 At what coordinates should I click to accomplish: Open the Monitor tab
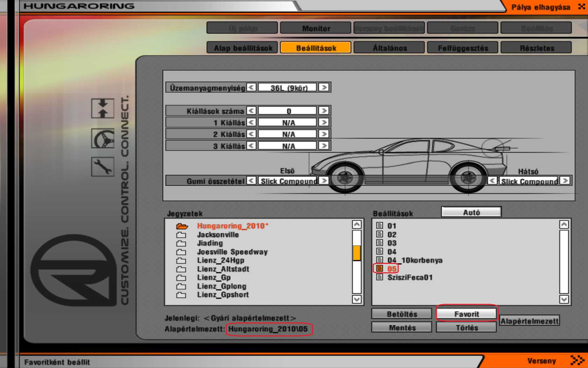pos(316,28)
